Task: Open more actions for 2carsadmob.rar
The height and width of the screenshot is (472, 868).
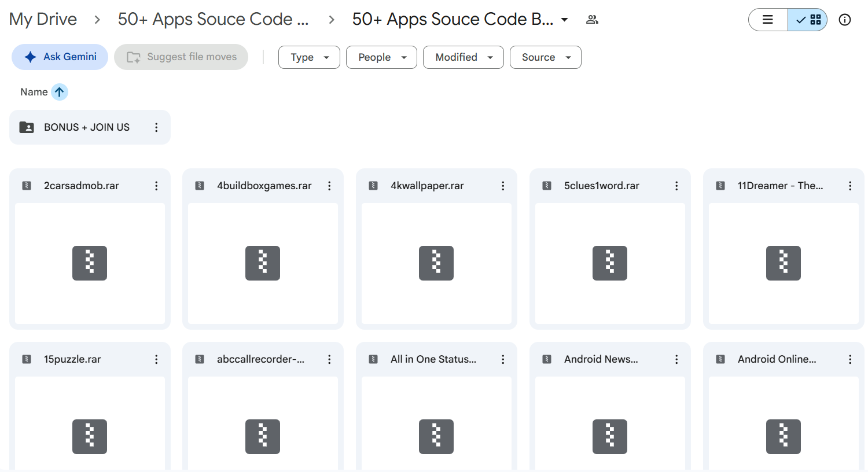Action: point(156,186)
